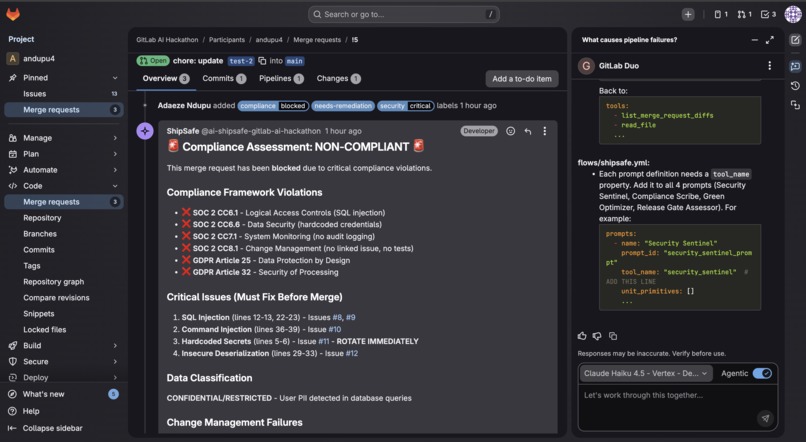This screenshot has width=806, height=442.
Task: Open the andupu4 project avatar
Action: pyautogui.click(x=12, y=59)
